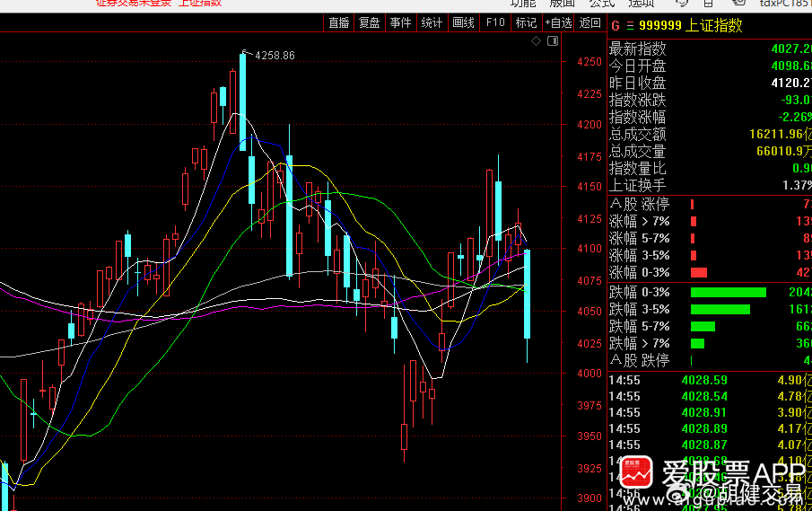This screenshot has height=511, width=812.
Task: Select the tick row with price 4028.54
Action: pos(710,396)
